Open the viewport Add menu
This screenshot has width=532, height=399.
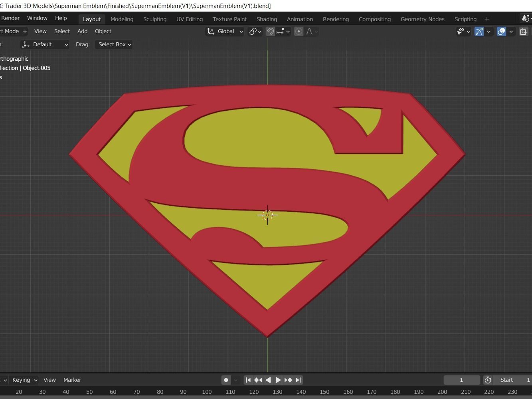tap(82, 31)
